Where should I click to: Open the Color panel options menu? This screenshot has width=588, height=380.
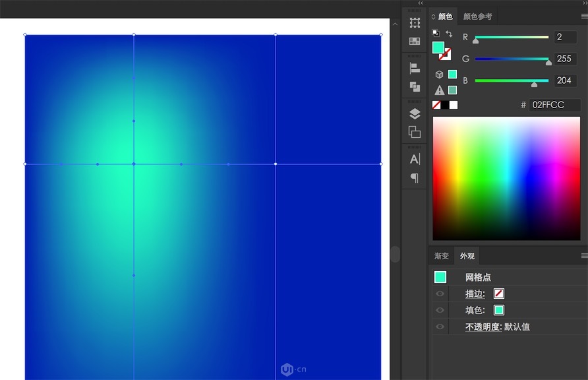(584, 16)
